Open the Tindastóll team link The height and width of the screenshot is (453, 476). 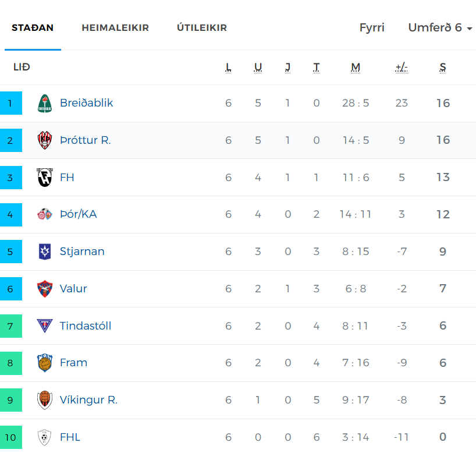click(x=86, y=325)
